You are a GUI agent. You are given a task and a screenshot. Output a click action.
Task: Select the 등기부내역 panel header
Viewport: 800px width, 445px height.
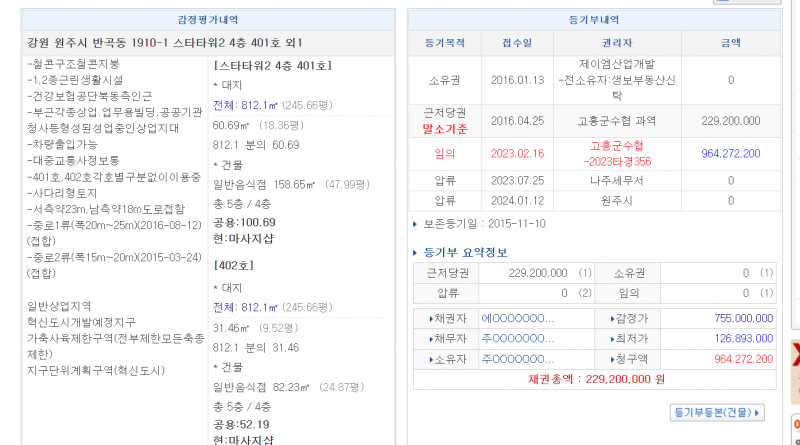point(593,19)
